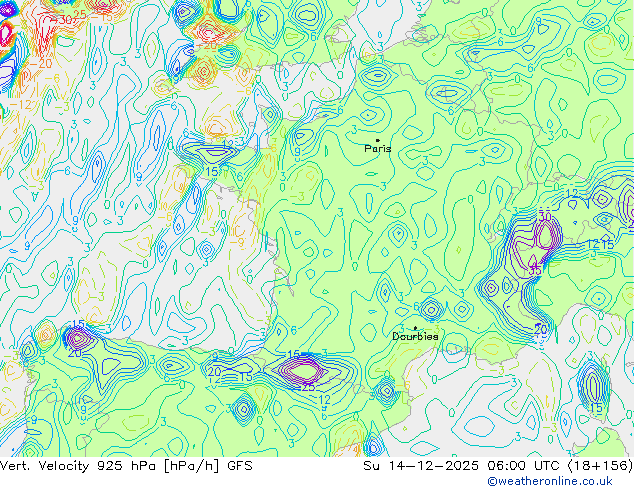Click the 30 contour label above the purple maximum

click(545, 217)
